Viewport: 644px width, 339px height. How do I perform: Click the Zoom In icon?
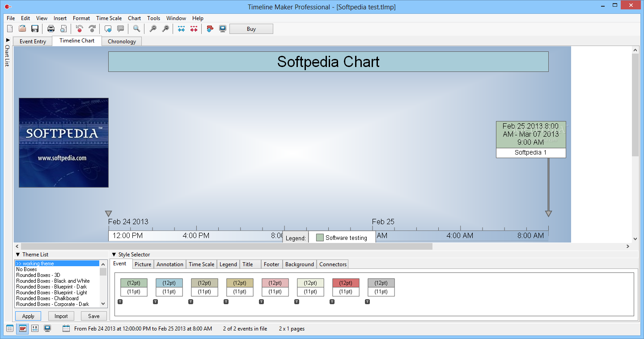(x=153, y=29)
